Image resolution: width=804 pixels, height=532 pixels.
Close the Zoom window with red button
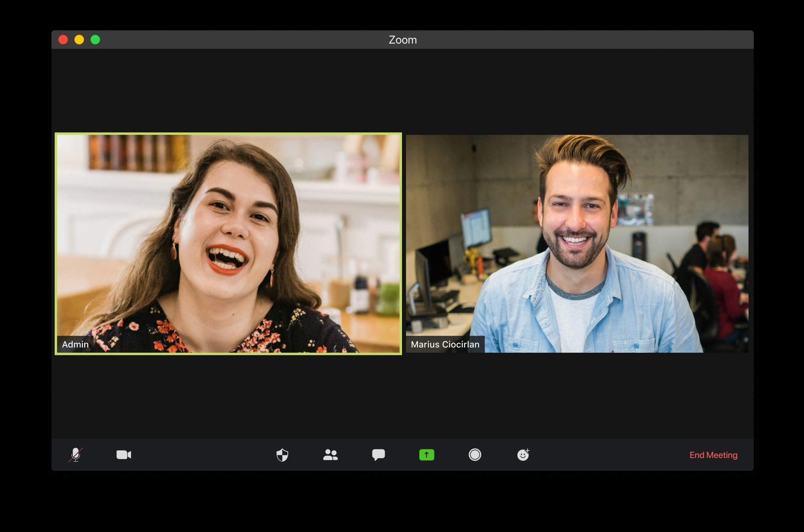63,40
